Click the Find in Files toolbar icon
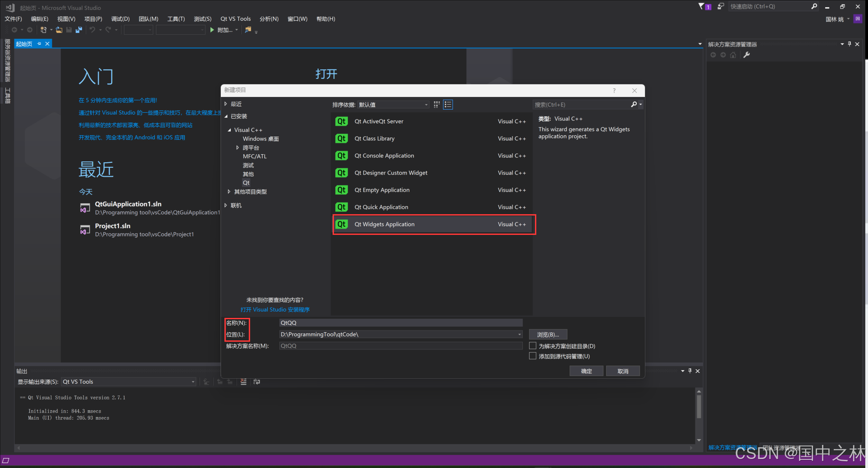The image size is (868, 468). pos(248,30)
